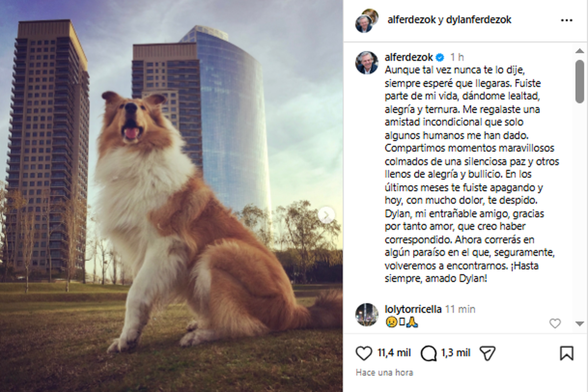
Task: Click the 'Hace una hora' timestamp
Action: tap(385, 372)
